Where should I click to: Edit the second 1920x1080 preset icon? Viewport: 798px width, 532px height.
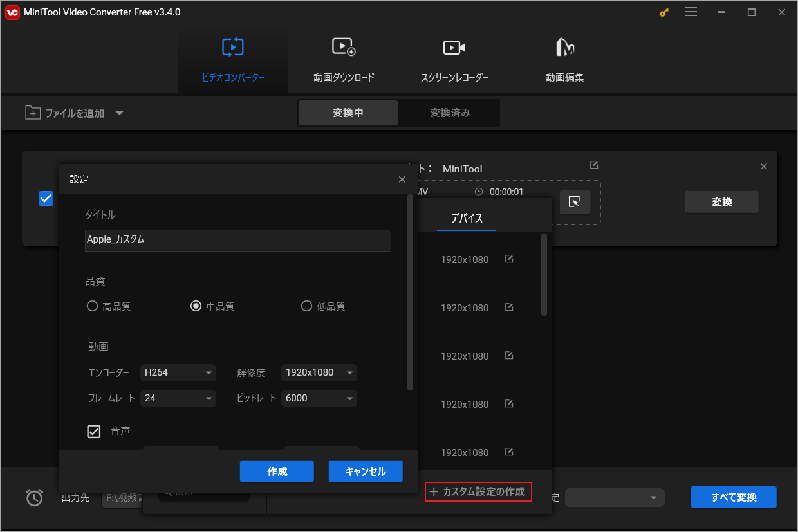tap(509, 307)
